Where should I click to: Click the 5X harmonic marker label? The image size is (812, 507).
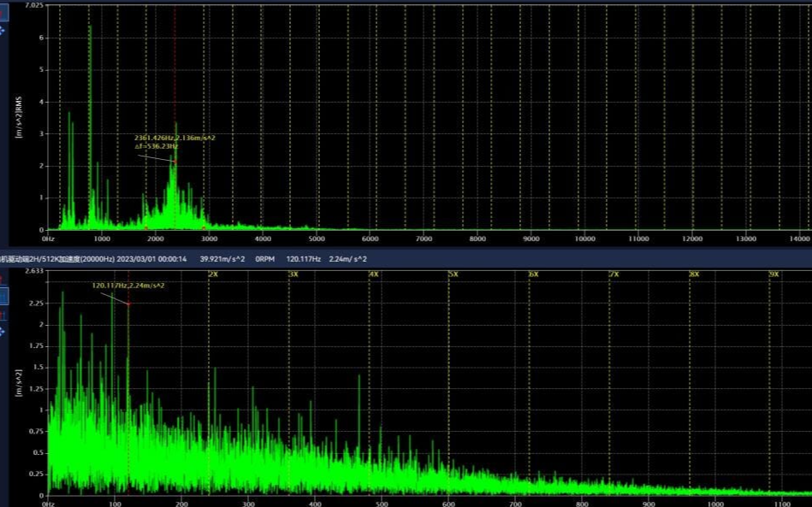(453, 274)
